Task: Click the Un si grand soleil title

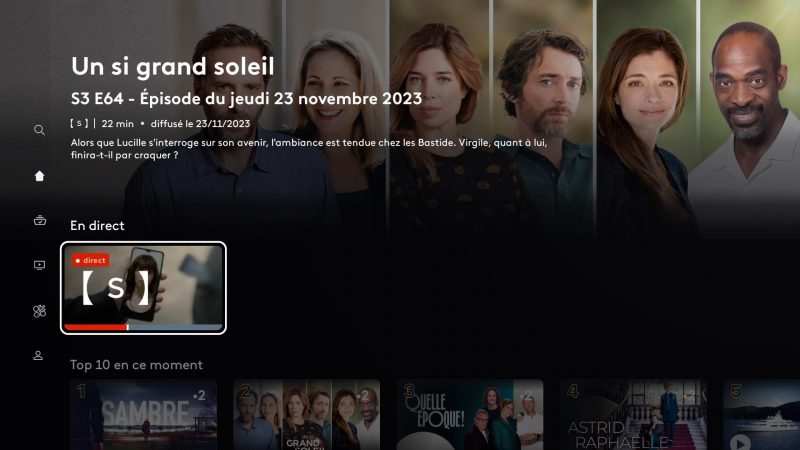Action: point(172,67)
